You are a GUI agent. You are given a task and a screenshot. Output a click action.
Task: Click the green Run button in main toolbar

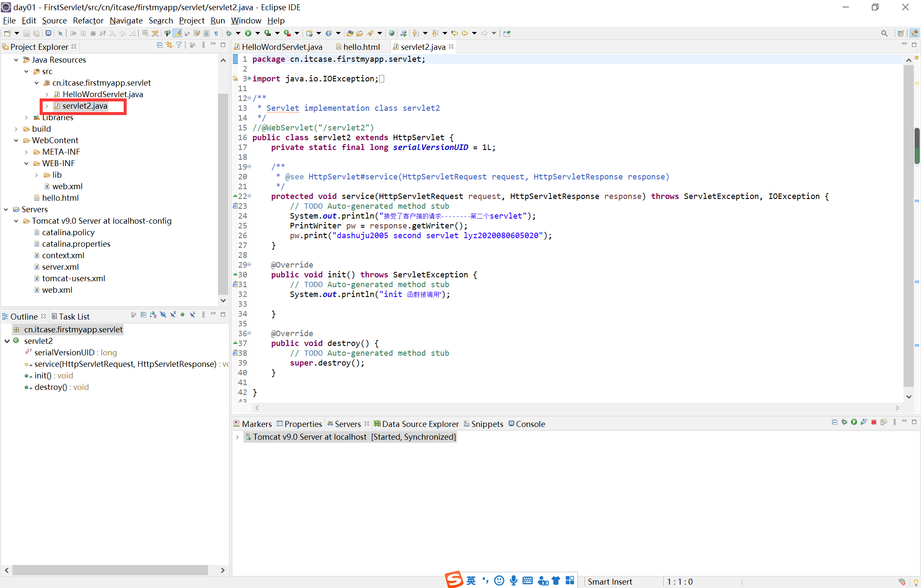click(x=248, y=33)
